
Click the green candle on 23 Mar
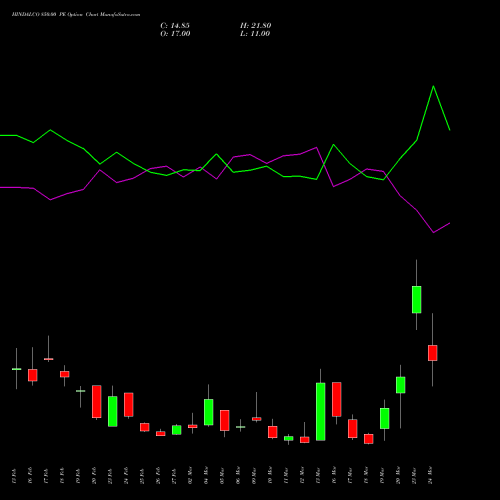coord(417,300)
